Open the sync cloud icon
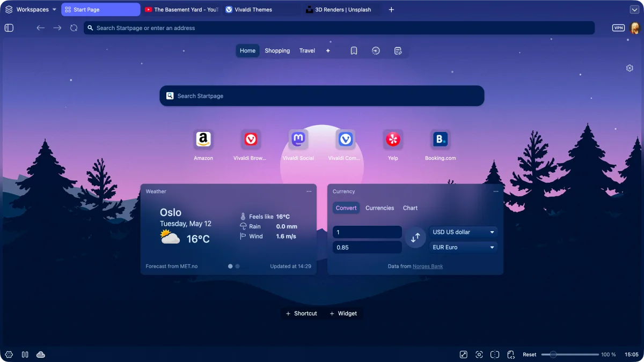This screenshot has width=644, height=362. click(40, 354)
